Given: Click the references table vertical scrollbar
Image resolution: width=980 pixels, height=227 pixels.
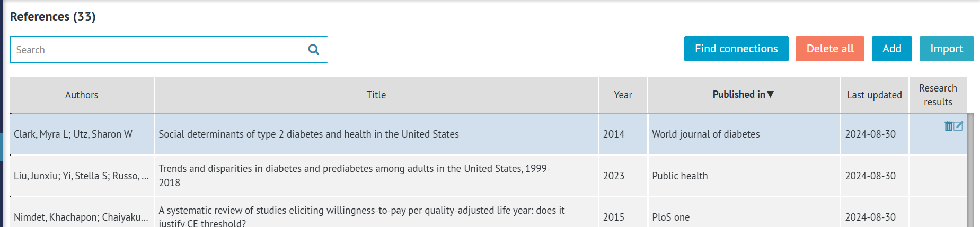Looking at the screenshot, I should pos(970,170).
